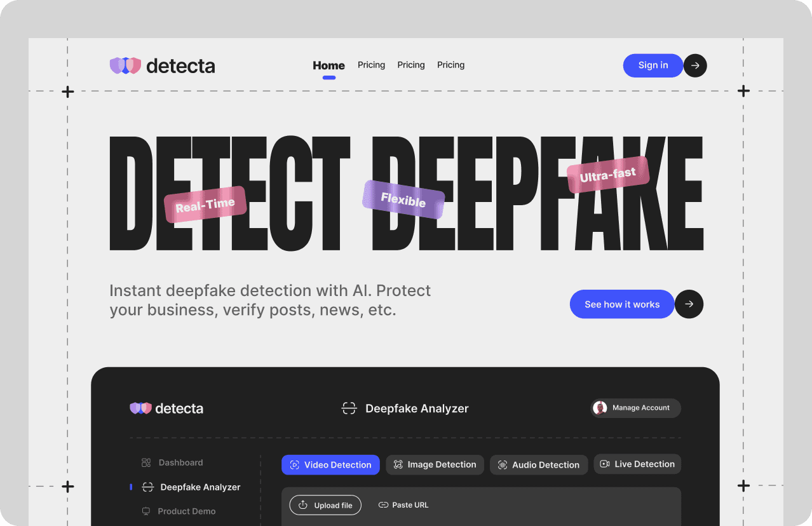812x526 pixels.
Task: Click the detecta wordmark in dark panel
Action: [179, 408]
